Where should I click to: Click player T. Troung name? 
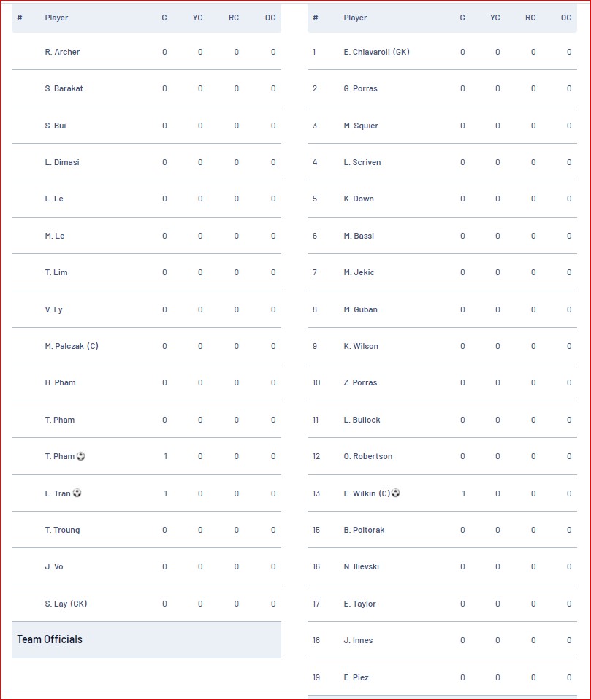tap(62, 530)
